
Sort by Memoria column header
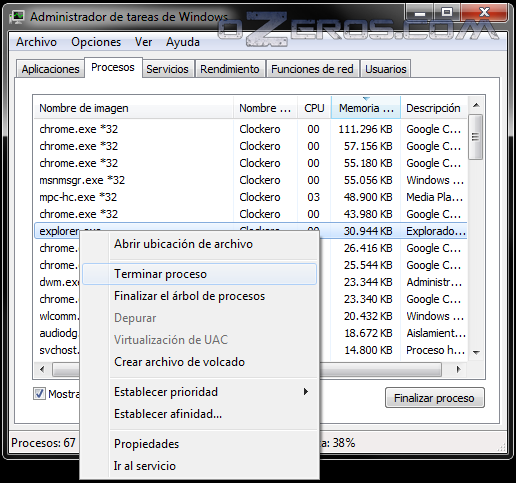coord(366,108)
